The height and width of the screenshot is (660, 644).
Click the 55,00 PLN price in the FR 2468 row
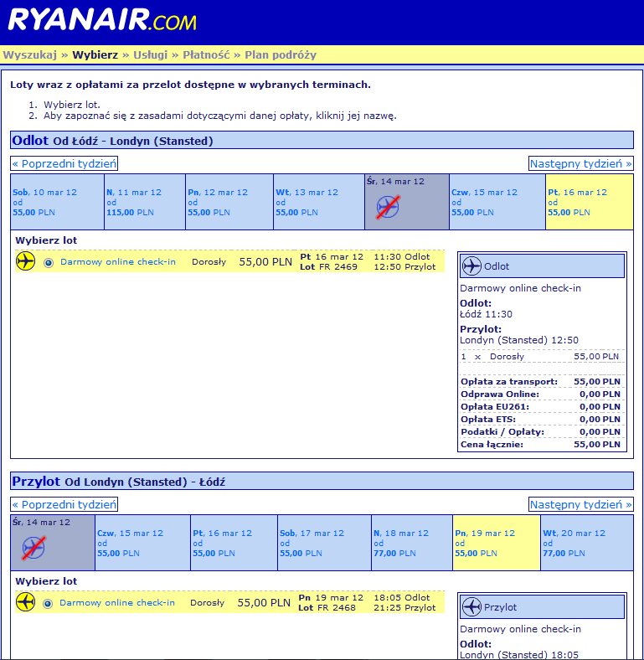point(264,603)
